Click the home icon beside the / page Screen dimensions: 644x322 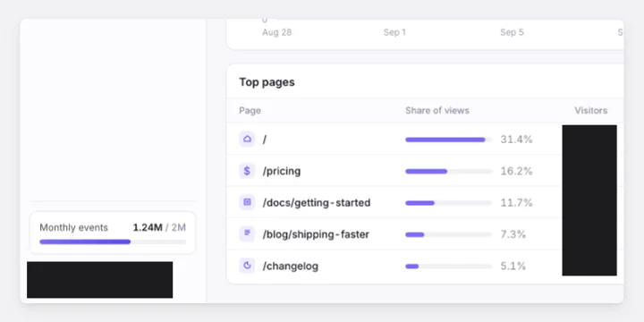pyautogui.click(x=247, y=140)
